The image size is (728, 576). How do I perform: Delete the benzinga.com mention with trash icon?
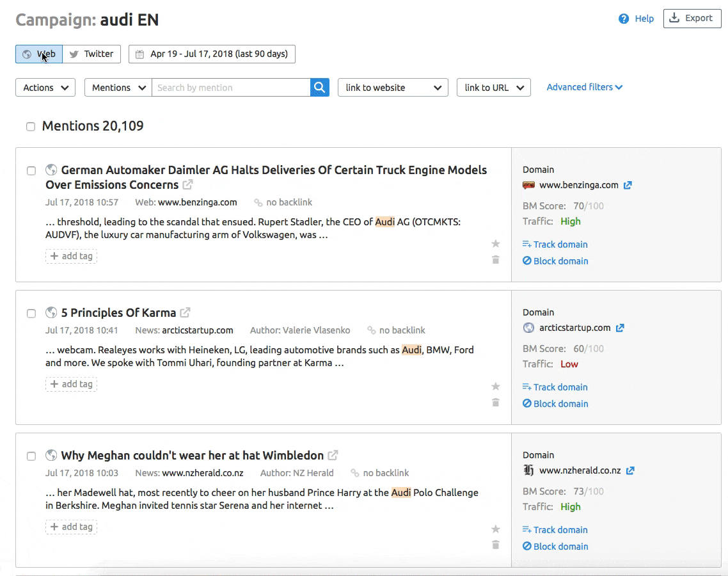(495, 260)
